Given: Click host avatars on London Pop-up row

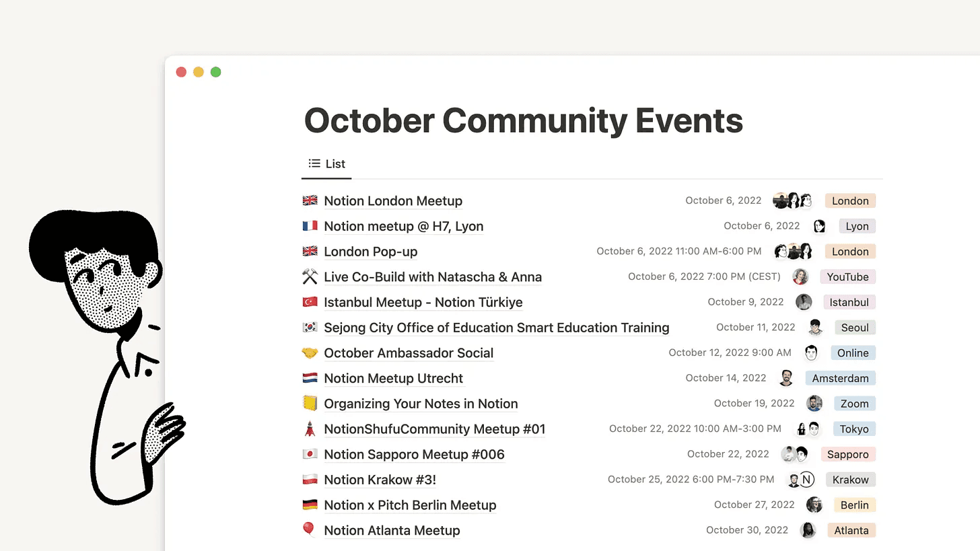Looking at the screenshot, I should coord(793,252).
